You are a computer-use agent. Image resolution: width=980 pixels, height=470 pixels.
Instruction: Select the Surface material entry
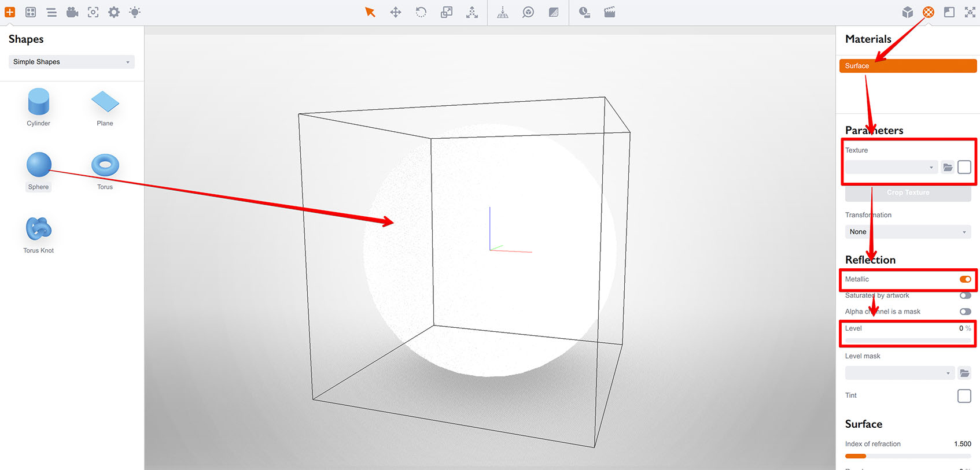point(907,66)
